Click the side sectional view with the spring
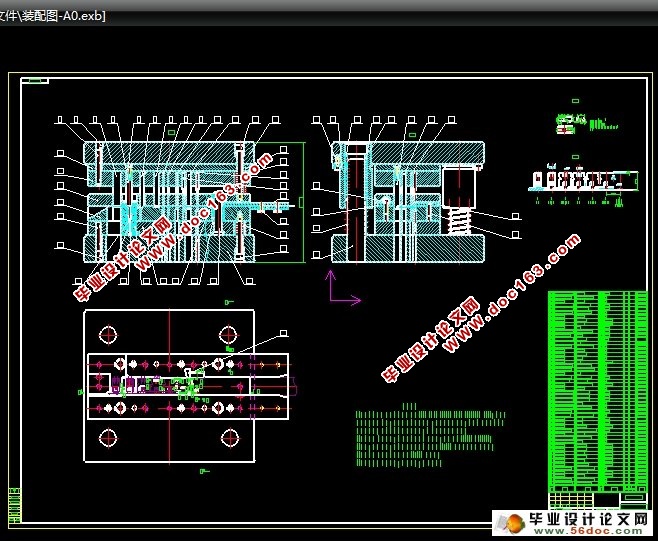 408,202
